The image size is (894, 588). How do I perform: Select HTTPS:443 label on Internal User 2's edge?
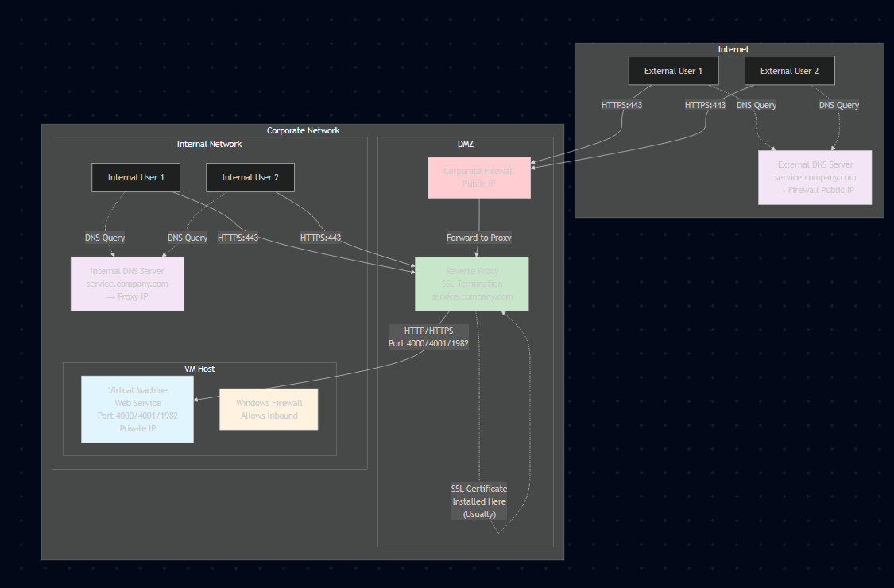point(320,238)
